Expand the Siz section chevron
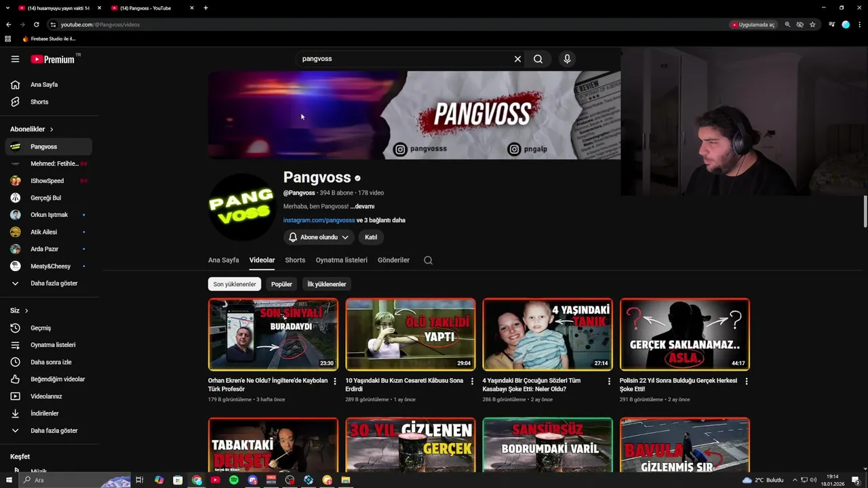 [x=26, y=310]
